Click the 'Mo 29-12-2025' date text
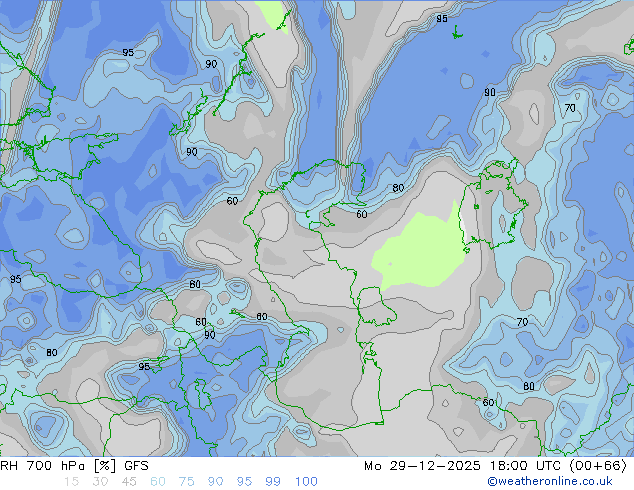Image resolution: width=634 pixels, height=490 pixels. (422, 466)
